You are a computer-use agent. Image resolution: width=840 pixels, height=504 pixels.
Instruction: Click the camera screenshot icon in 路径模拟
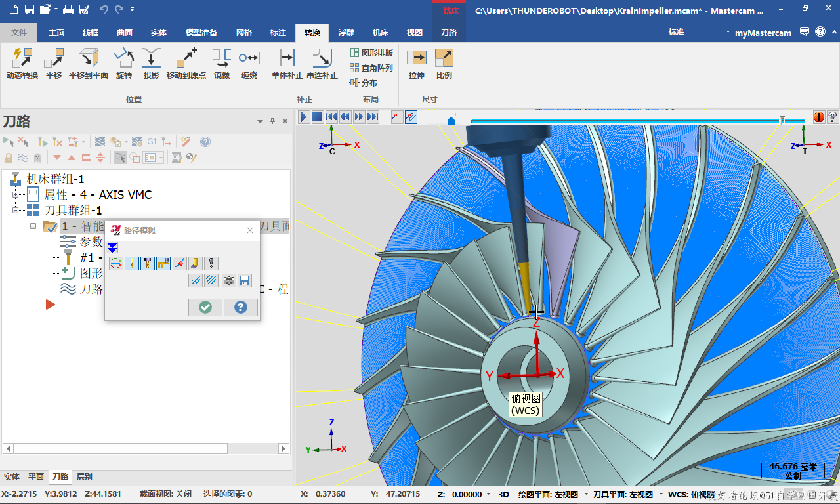pyautogui.click(x=229, y=280)
